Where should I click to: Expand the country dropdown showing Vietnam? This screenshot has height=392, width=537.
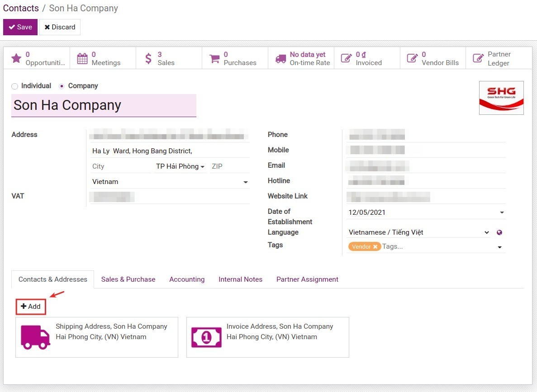click(246, 182)
